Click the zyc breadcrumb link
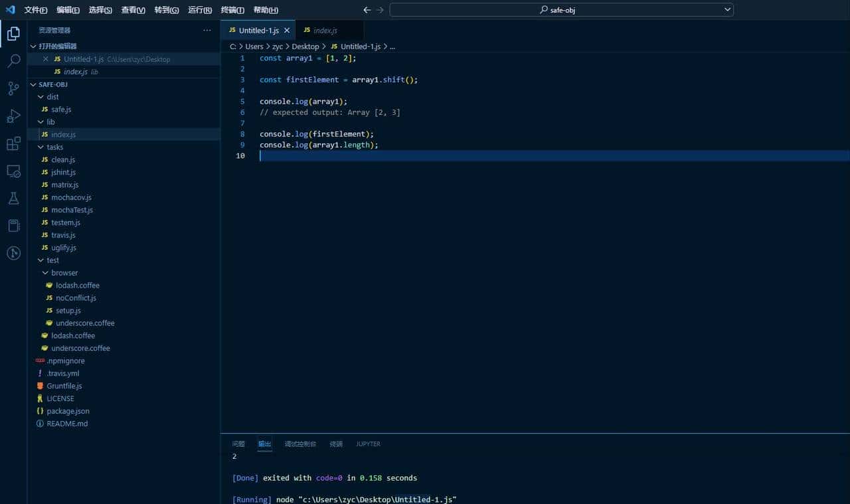Viewport: 850px width, 504px height. pyautogui.click(x=277, y=46)
